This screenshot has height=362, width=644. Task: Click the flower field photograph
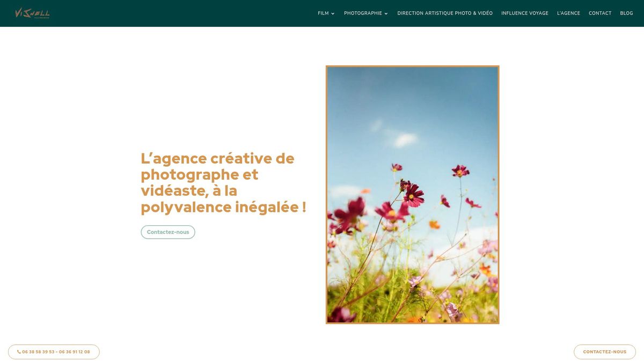[413, 195]
